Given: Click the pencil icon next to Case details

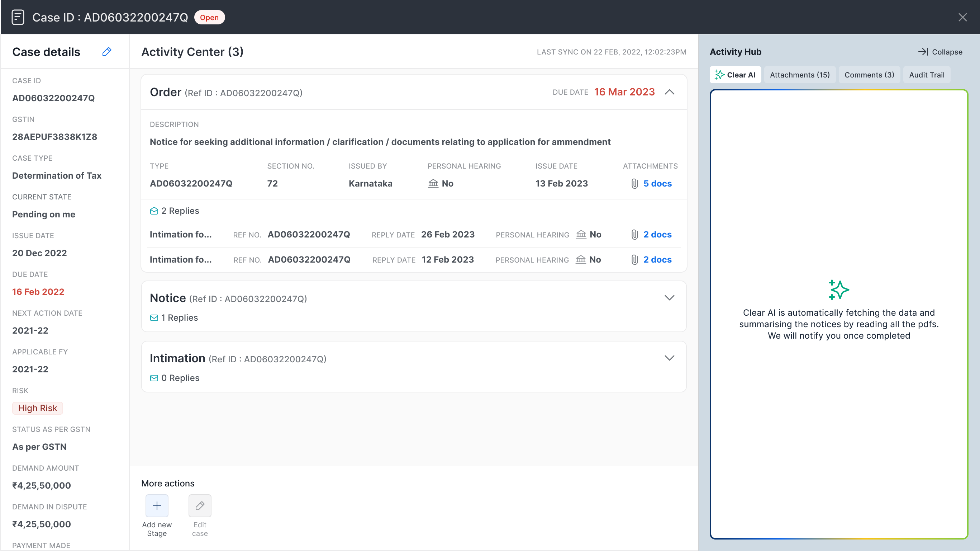Looking at the screenshot, I should (x=107, y=51).
